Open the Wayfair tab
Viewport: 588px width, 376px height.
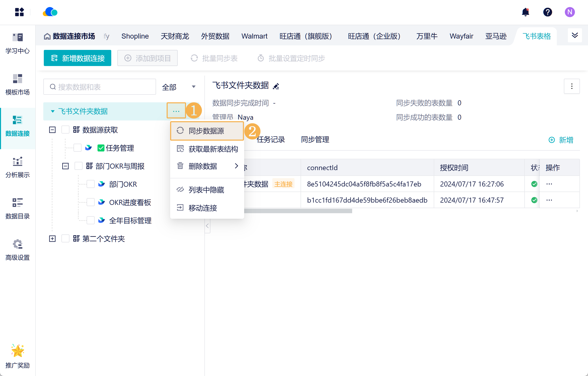tap(461, 36)
